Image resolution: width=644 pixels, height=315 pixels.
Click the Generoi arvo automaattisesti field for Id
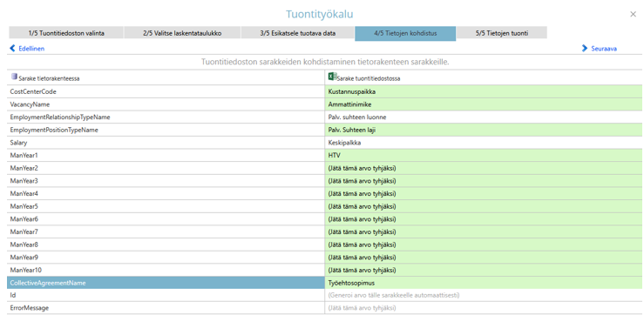pos(483,295)
